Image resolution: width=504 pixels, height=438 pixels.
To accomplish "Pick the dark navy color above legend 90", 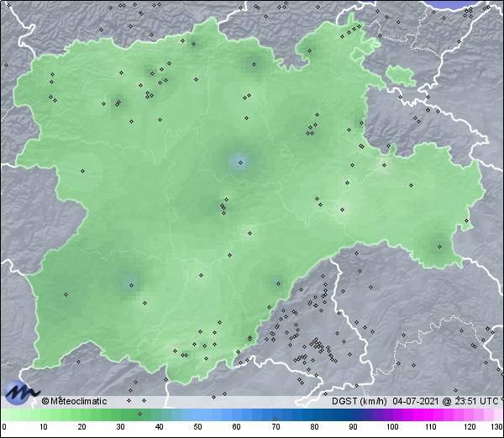I will (353, 415).
